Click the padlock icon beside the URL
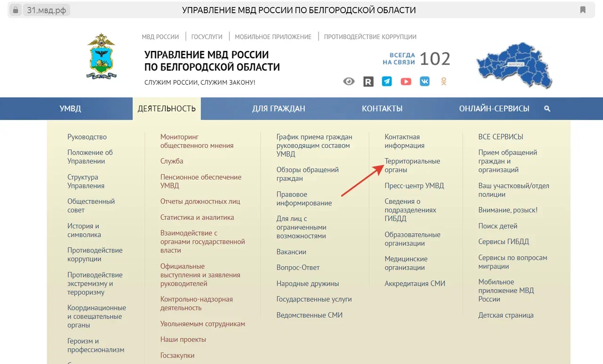 [x=16, y=10]
